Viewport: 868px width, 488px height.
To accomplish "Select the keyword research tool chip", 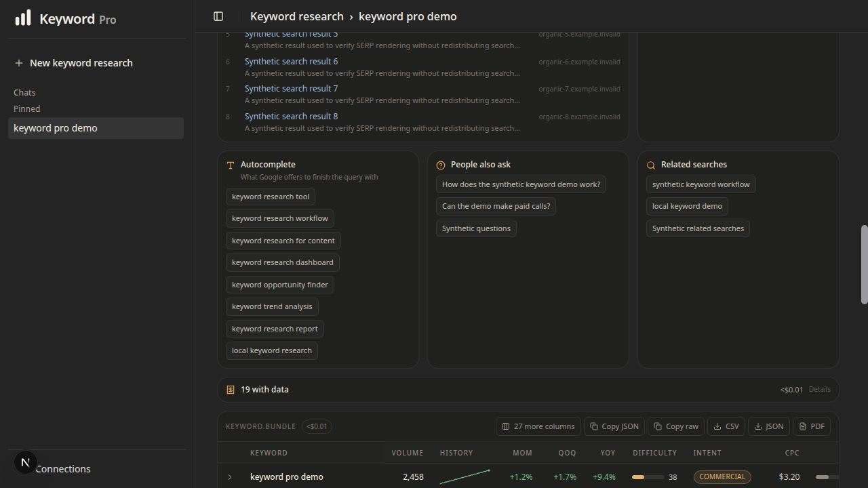I will click(271, 197).
